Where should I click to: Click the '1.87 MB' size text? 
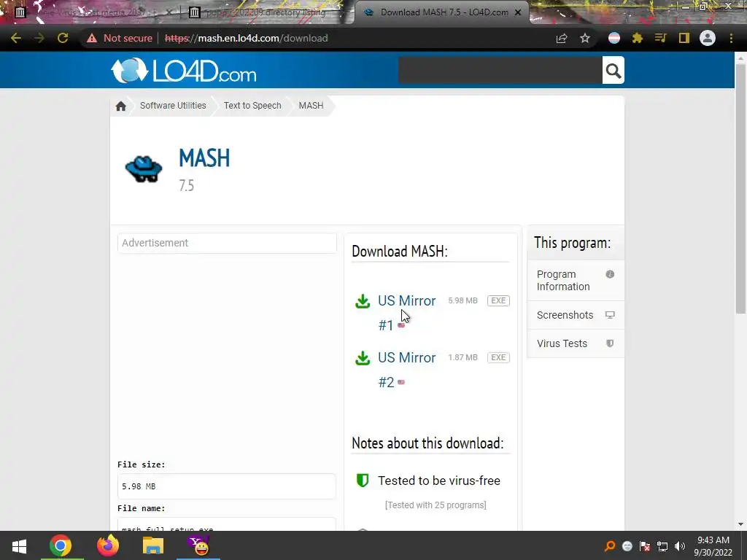pos(462,357)
